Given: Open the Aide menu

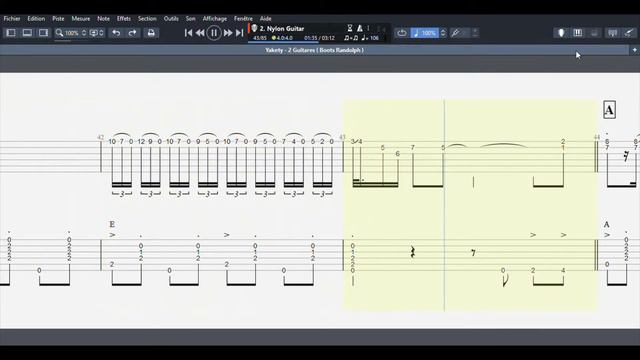Looking at the screenshot, I should pyautogui.click(x=266, y=18).
